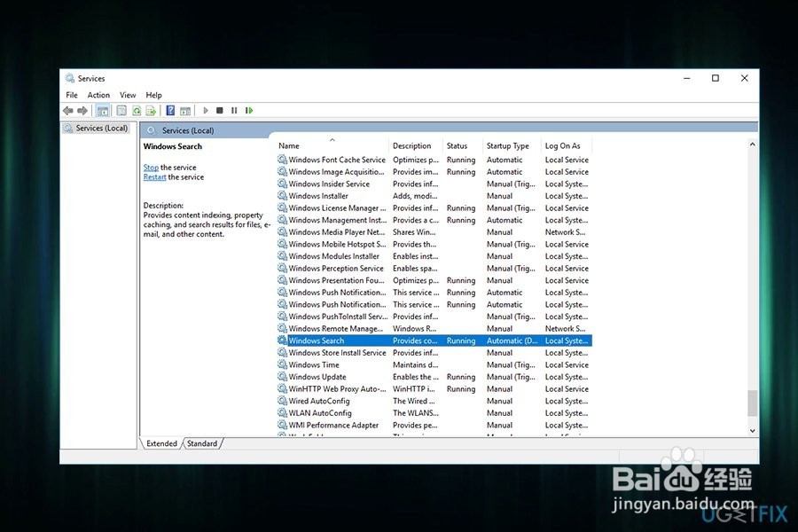
Task: Click Running status of Windows Search
Action: [461, 340]
